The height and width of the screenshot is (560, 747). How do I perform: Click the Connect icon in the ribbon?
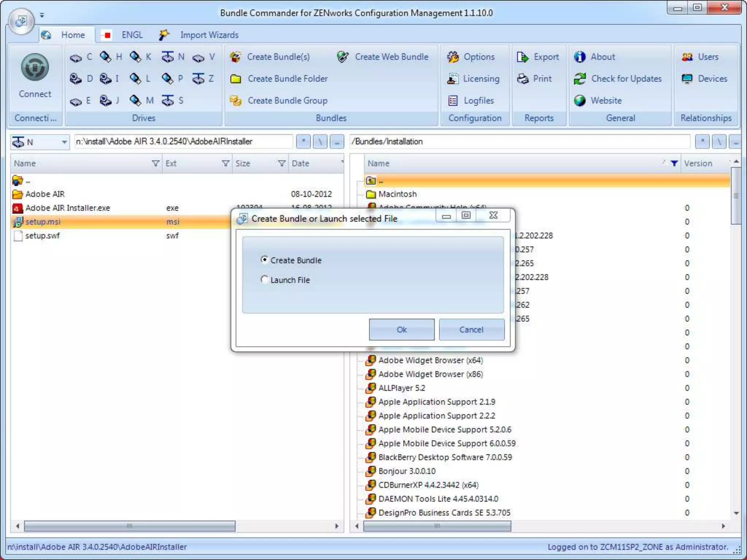pos(35,67)
